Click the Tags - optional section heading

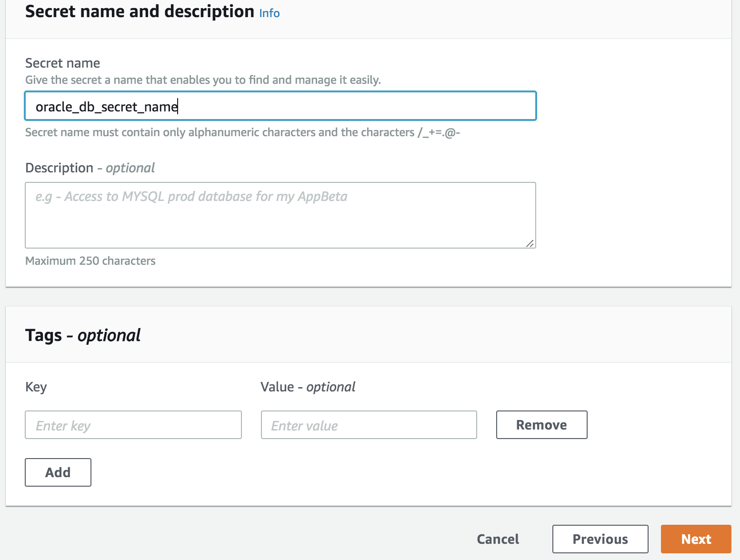83,335
